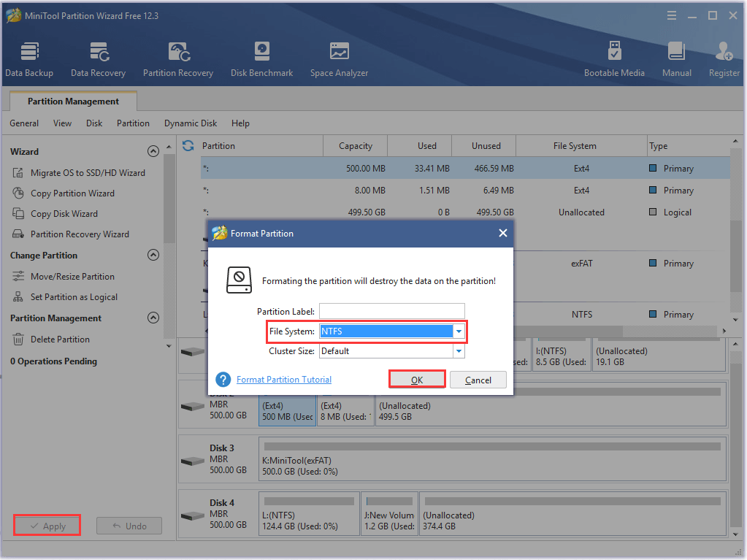Click the Apply button
Viewport: 747px width, 560px height.
(x=47, y=525)
